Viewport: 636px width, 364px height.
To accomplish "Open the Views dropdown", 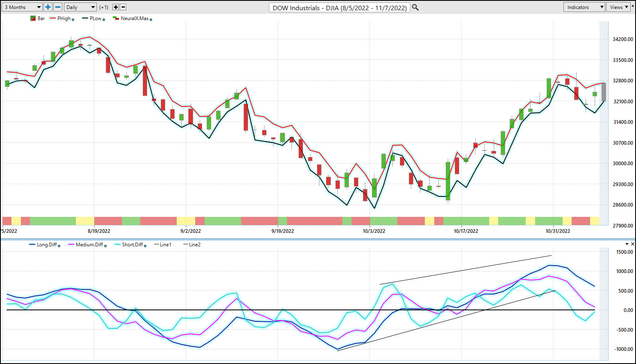I will click(x=618, y=7).
